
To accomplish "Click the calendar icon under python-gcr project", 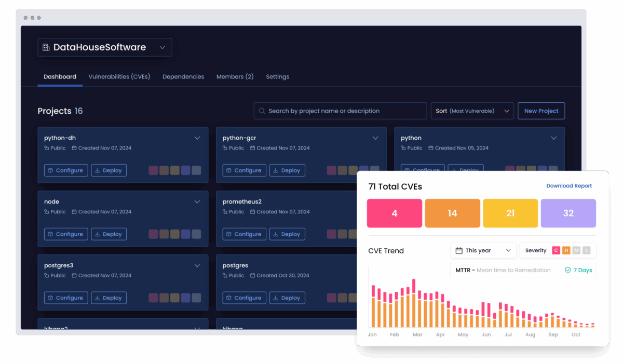I will point(252,148).
